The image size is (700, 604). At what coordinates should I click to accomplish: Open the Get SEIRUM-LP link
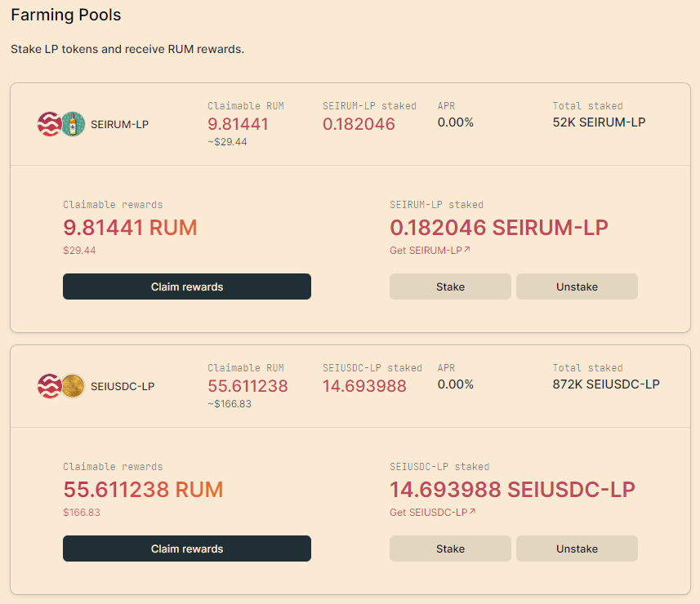[426, 251]
